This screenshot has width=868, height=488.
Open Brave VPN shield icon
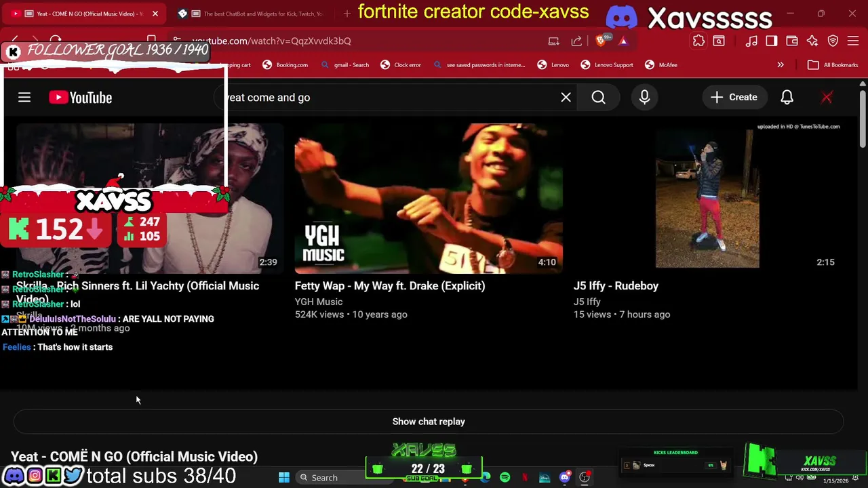tap(833, 41)
